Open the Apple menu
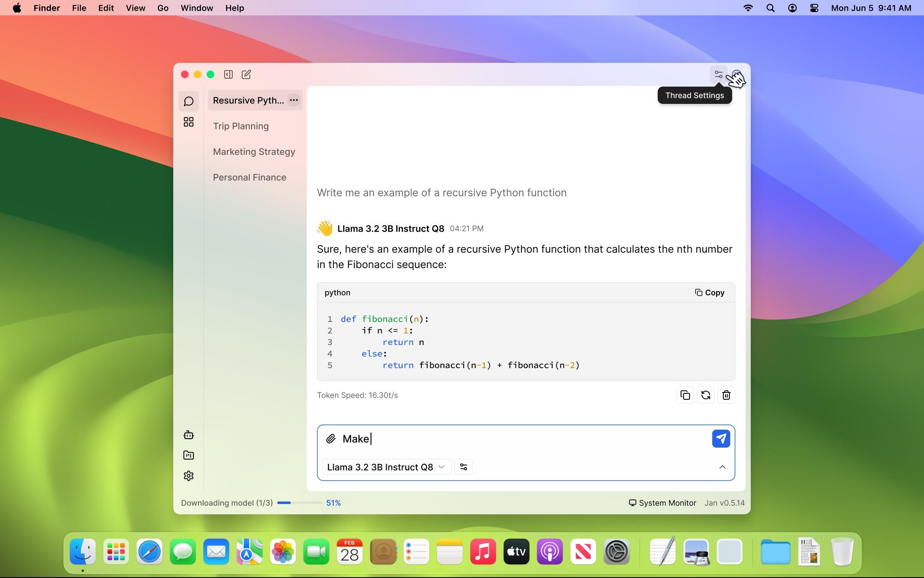The width and height of the screenshot is (924, 578). (17, 8)
